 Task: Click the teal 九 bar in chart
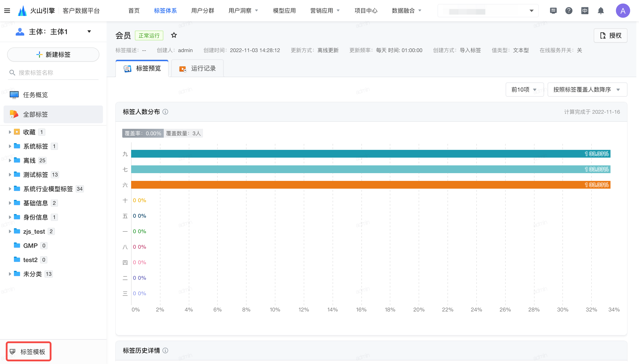point(371,154)
